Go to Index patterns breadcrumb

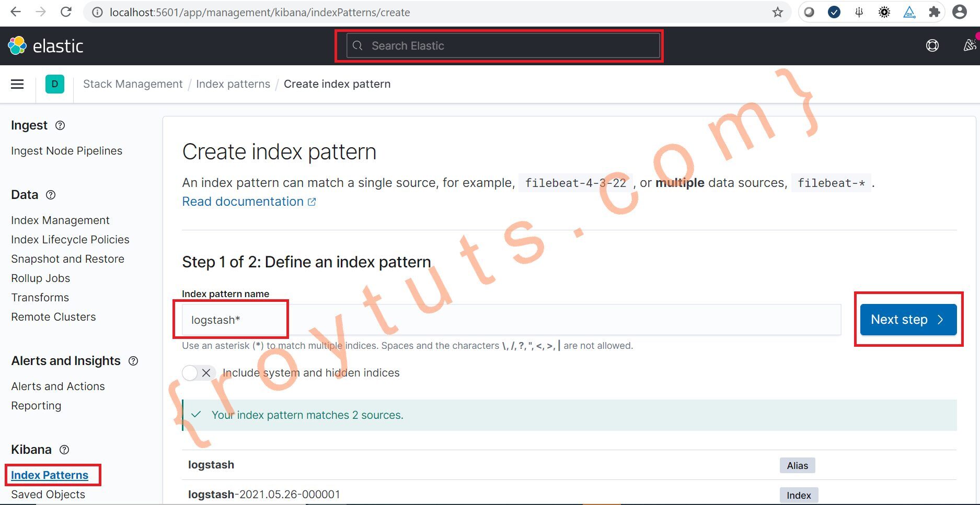233,84
